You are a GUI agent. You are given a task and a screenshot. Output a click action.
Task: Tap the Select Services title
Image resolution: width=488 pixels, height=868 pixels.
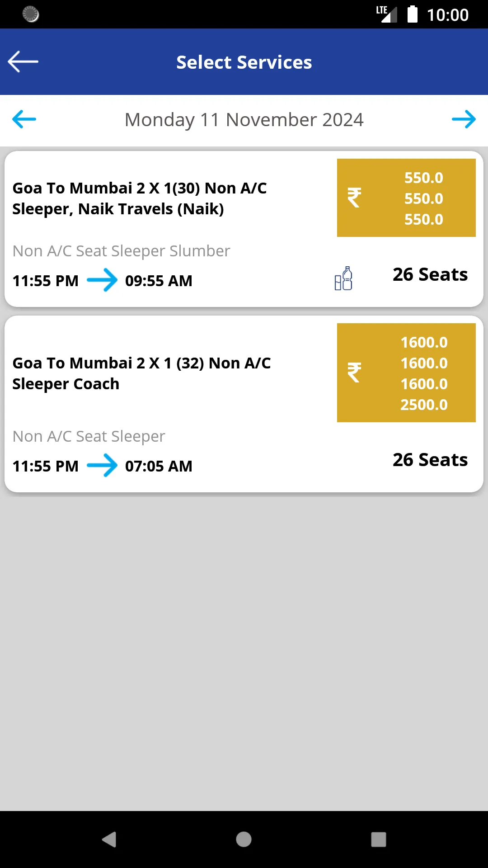(244, 62)
